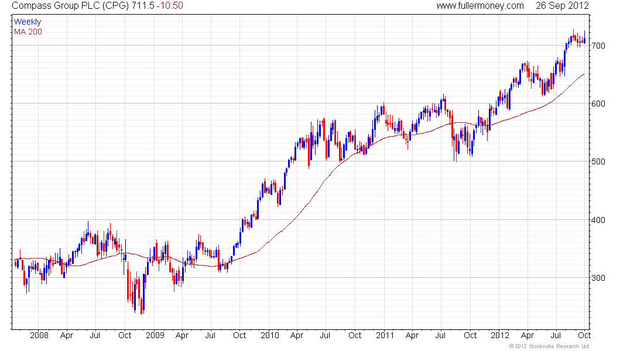
Task: Click the '© 2012 Stockcube Research Ltd' copyright text
Action: (550, 346)
